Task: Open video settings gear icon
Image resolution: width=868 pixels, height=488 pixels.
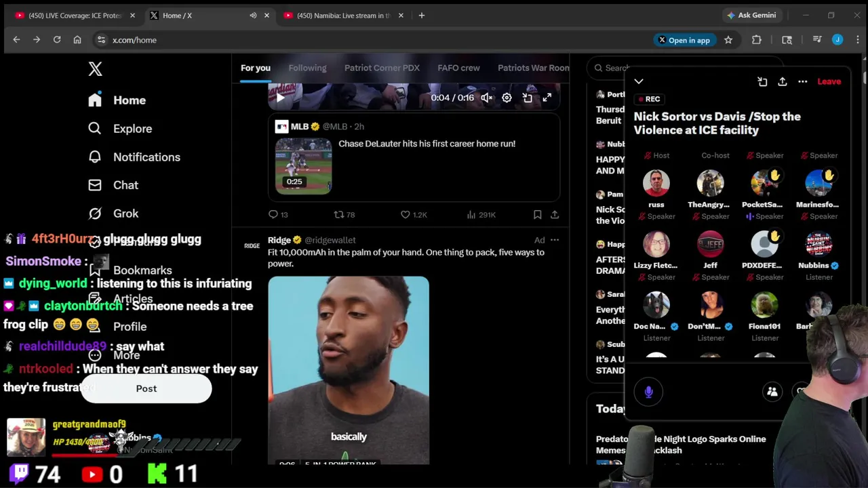Action: coord(507,98)
